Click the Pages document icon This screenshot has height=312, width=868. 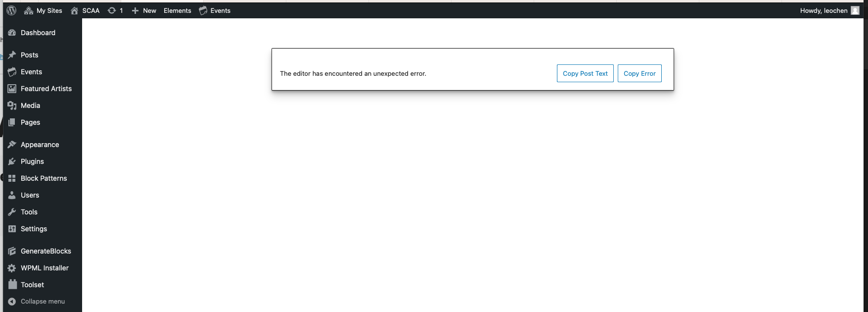point(12,122)
